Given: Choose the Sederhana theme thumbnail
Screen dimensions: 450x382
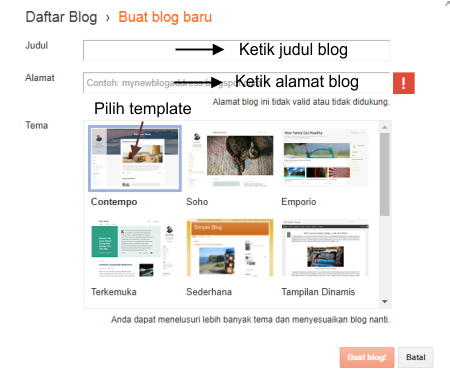Looking at the screenshot, I should [x=230, y=248].
